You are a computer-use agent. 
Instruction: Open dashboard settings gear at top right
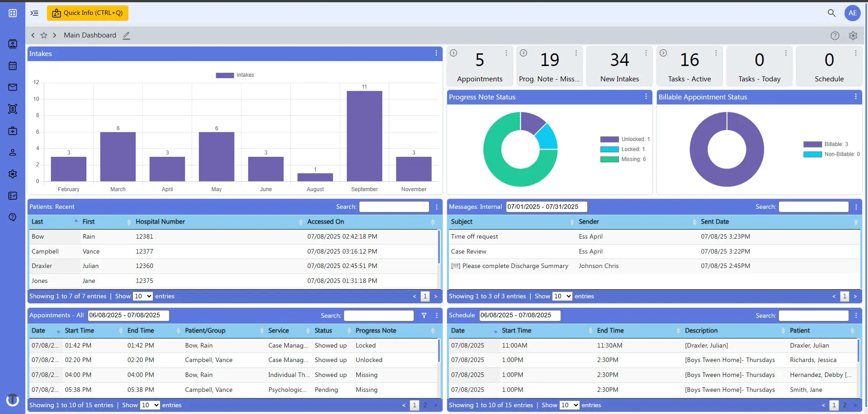click(x=853, y=36)
